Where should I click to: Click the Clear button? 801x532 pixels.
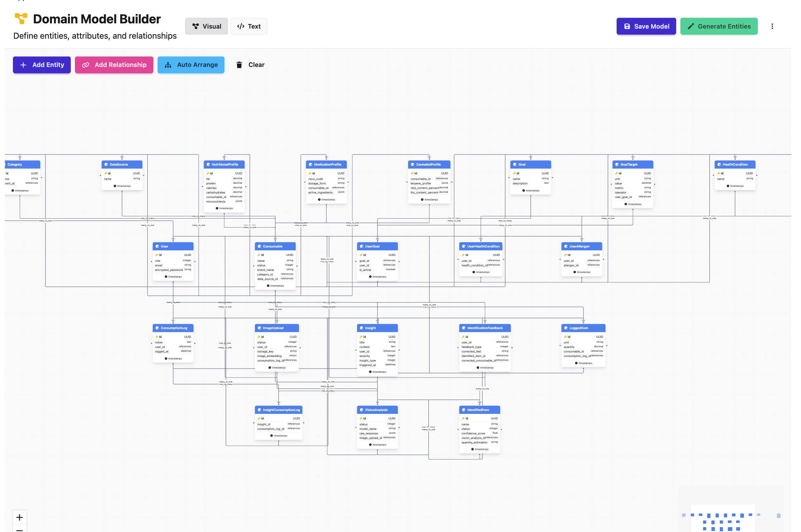tap(256, 64)
